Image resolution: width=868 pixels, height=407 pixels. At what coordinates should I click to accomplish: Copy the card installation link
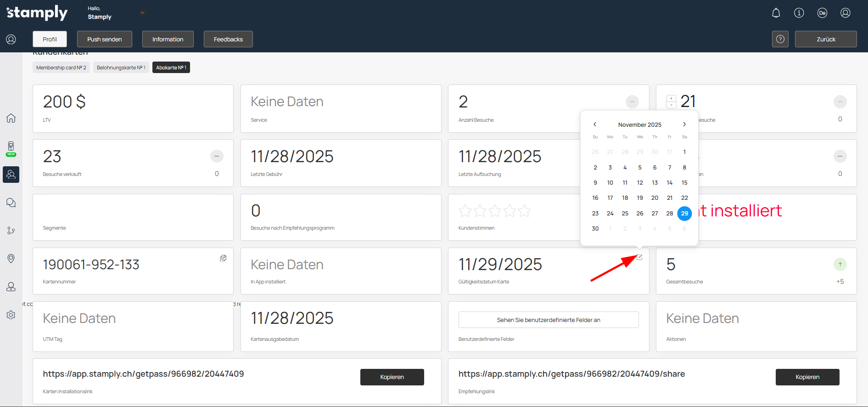[x=392, y=377]
